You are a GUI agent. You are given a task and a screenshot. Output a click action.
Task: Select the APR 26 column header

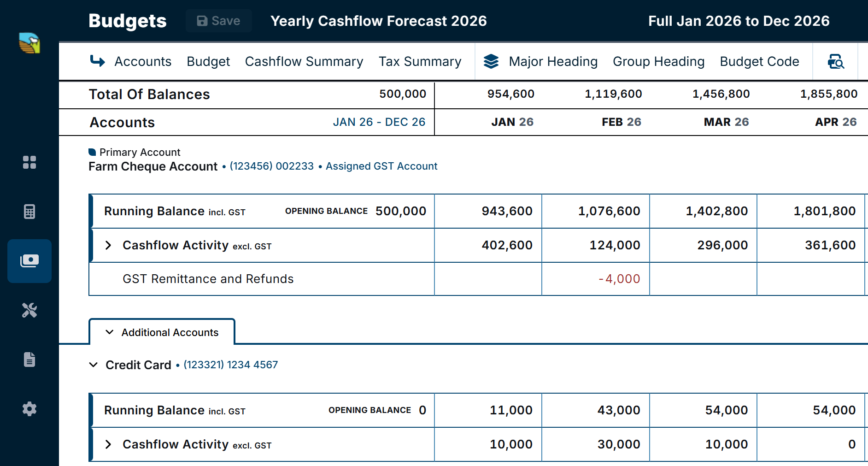tap(836, 122)
